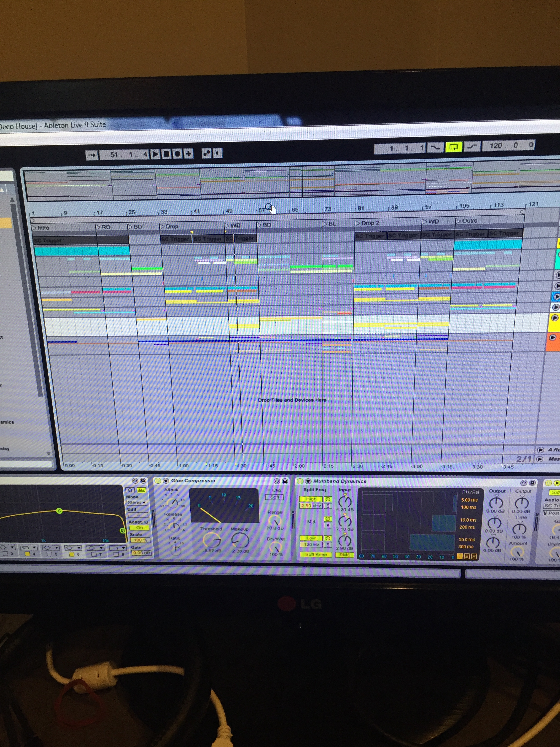Toggle Automation Arm button in transport
The image size is (560, 747).
[207, 153]
